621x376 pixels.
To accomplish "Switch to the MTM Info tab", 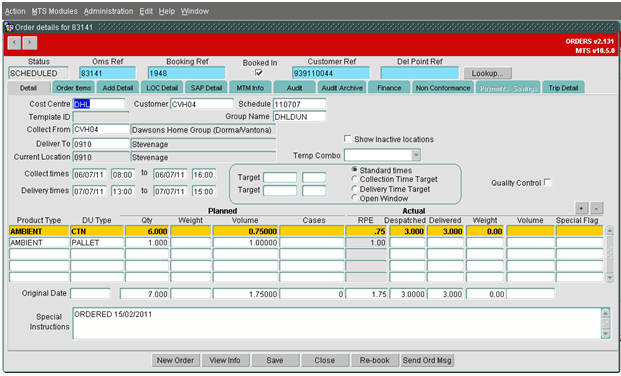I will [250, 88].
